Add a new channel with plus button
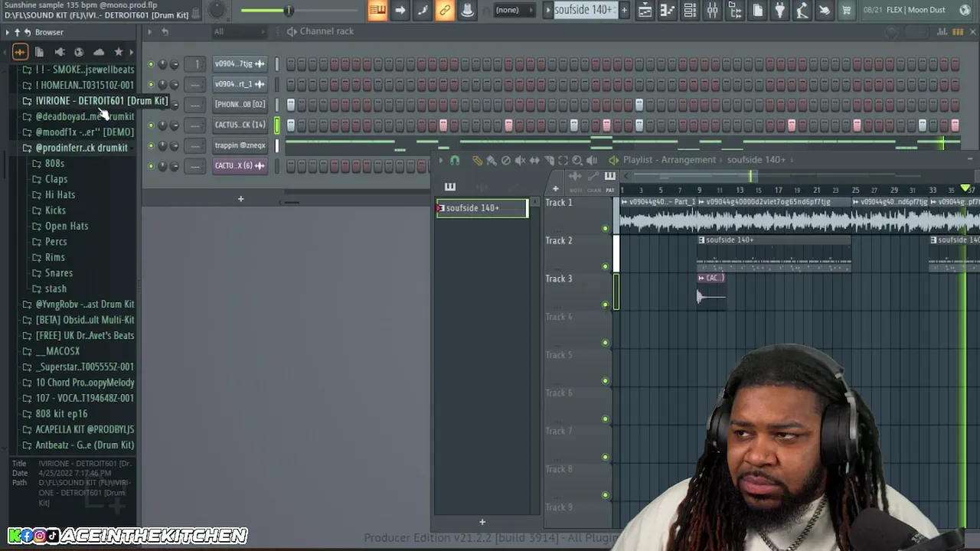Image resolution: width=980 pixels, height=551 pixels. click(240, 199)
